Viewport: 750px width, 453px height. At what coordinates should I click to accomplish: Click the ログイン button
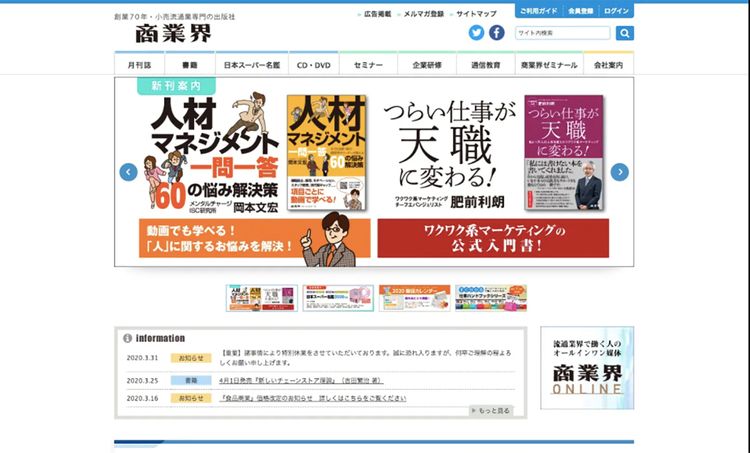[x=617, y=11]
